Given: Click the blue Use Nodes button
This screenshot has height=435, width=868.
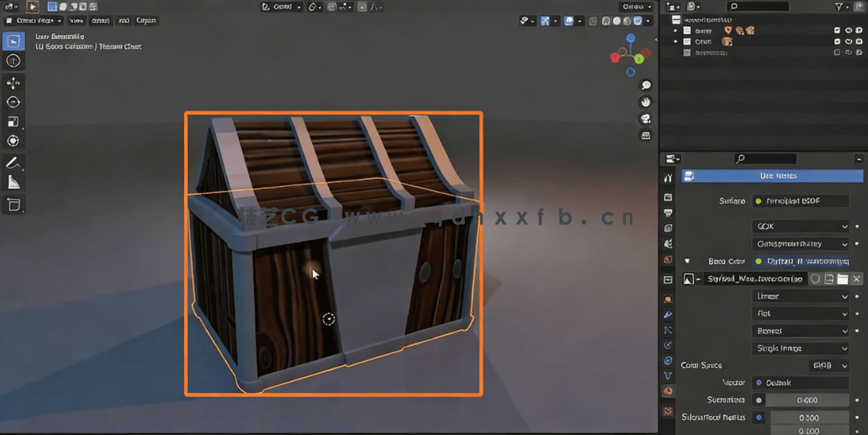Looking at the screenshot, I should (773, 176).
